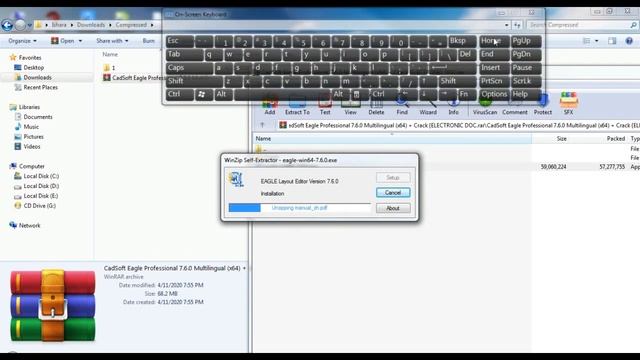Click the Help key on On-Screen Keyboard

[526, 94]
